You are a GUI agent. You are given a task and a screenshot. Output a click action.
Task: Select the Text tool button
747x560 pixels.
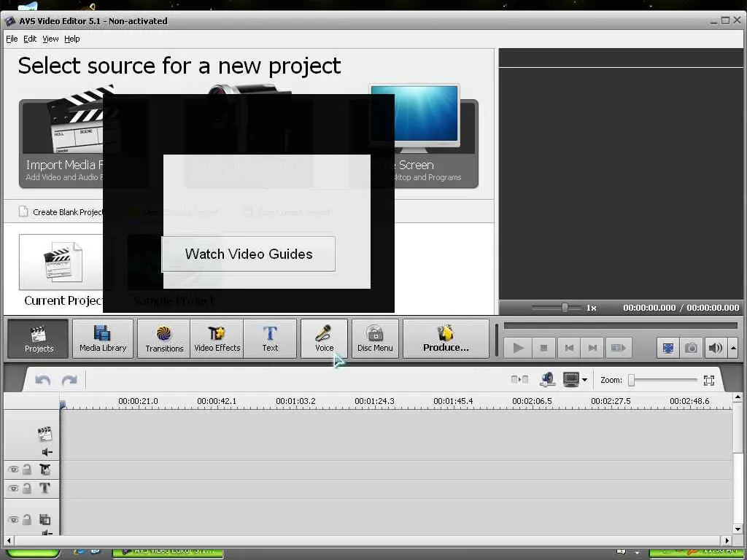tap(270, 338)
